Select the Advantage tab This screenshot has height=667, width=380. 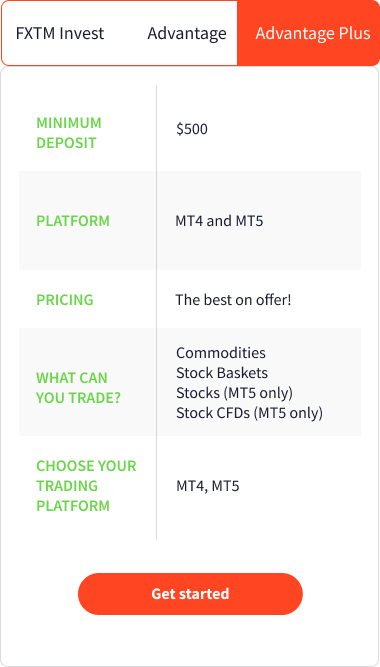point(187,33)
